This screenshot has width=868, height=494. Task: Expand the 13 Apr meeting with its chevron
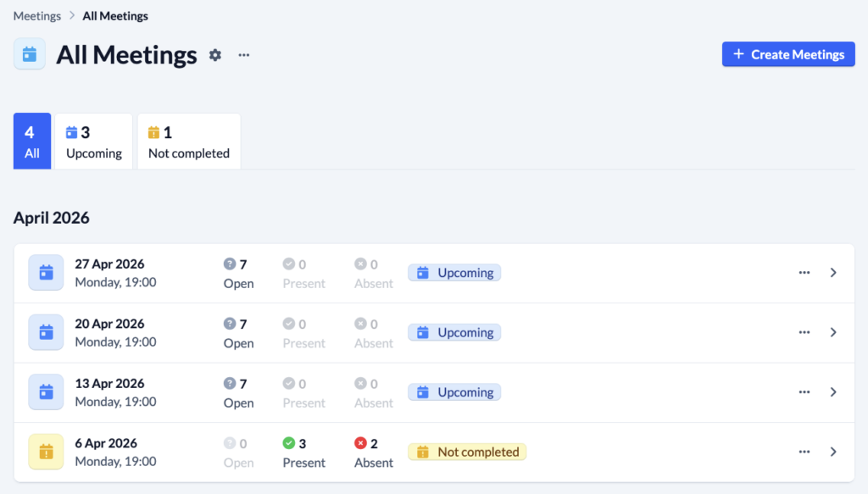click(832, 392)
